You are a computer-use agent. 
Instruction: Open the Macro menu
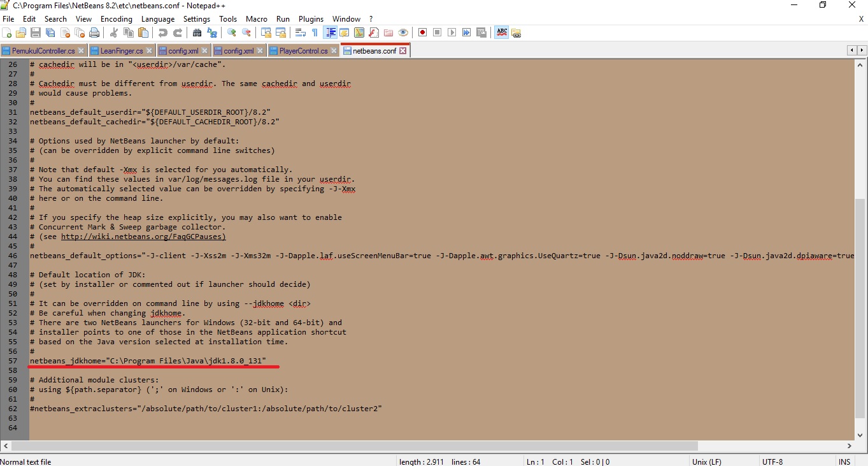[x=257, y=18]
